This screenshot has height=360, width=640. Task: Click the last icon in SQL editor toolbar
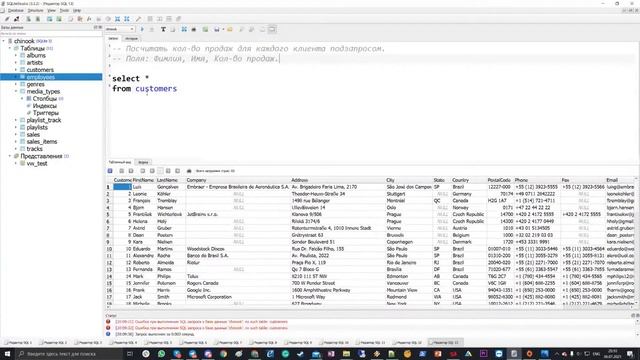point(272,29)
